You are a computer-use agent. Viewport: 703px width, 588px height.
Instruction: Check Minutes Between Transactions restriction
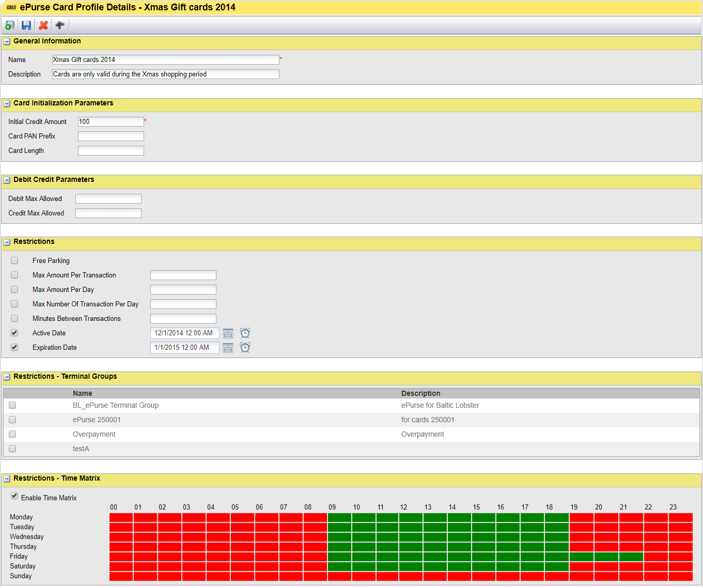(14, 318)
